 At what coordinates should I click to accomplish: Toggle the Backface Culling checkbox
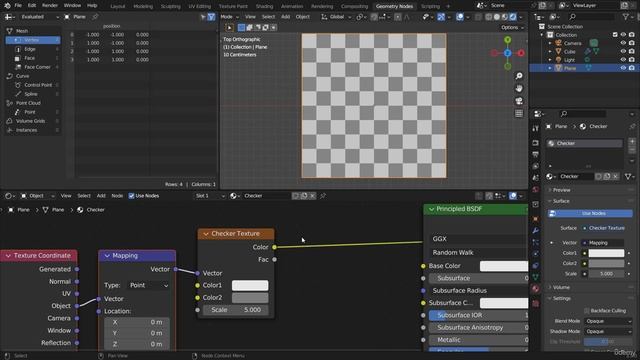[587, 311]
